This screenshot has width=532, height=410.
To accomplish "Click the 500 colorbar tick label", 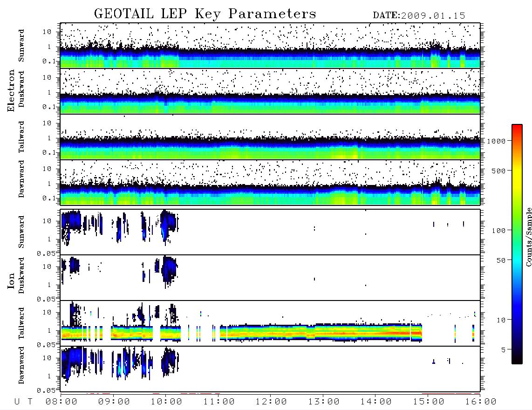I will tap(498, 171).
